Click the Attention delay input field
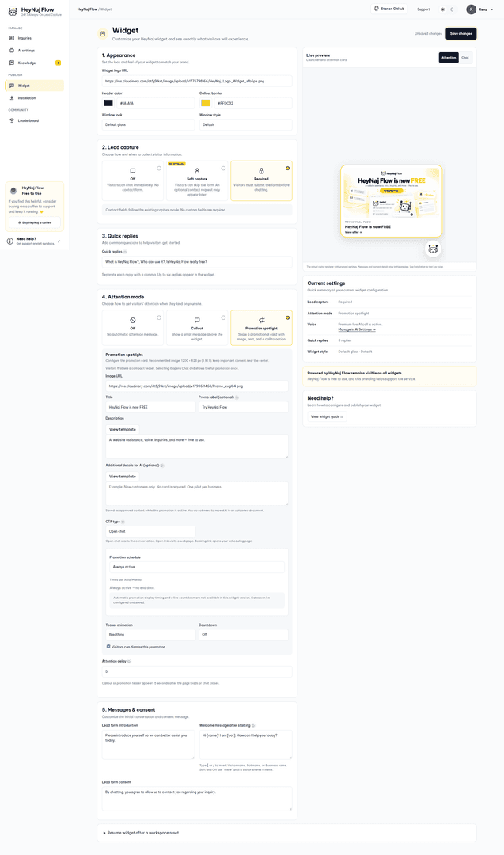The width and height of the screenshot is (504, 855). click(197, 672)
